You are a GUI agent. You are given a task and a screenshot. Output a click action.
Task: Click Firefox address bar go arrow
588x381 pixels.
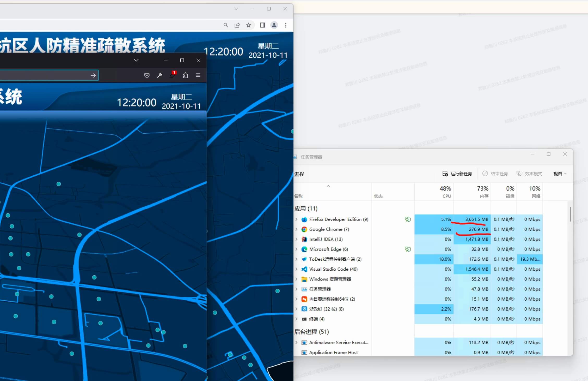(93, 75)
